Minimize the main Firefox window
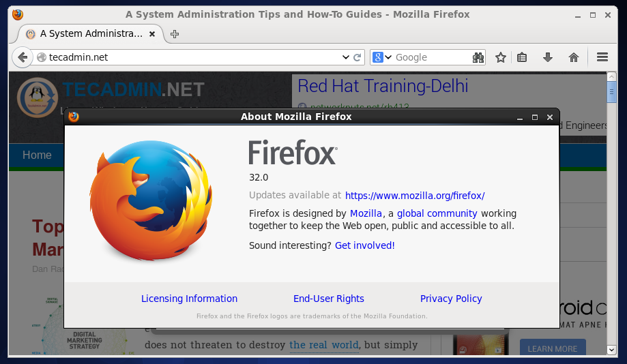627x364 pixels. pos(578,16)
